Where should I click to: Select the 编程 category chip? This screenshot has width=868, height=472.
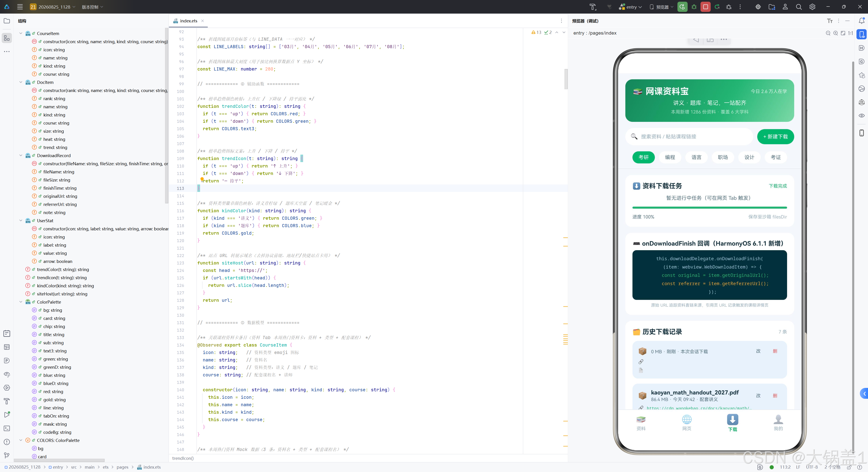670,157
